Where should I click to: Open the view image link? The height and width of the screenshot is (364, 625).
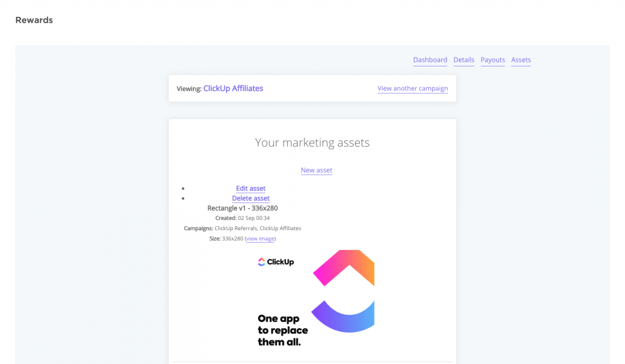click(x=260, y=239)
